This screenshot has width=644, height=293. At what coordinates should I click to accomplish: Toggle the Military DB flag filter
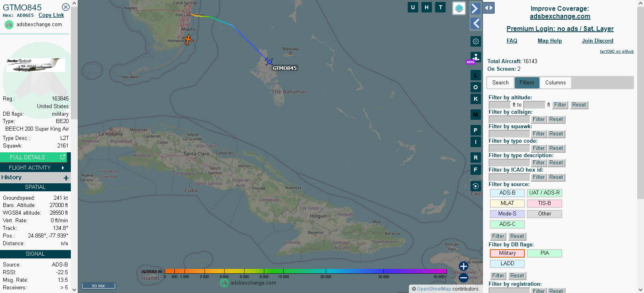(x=507, y=253)
